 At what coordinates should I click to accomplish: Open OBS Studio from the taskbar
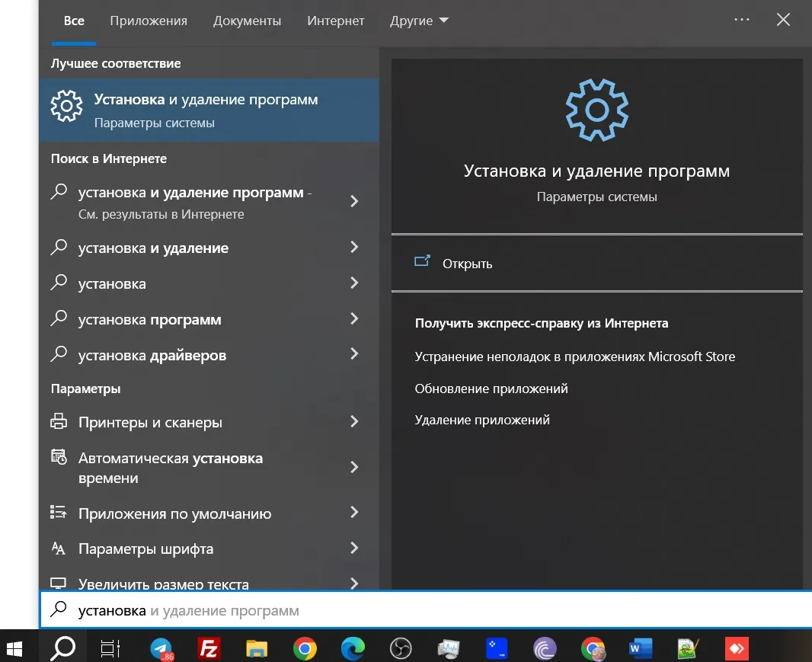click(401, 648)
